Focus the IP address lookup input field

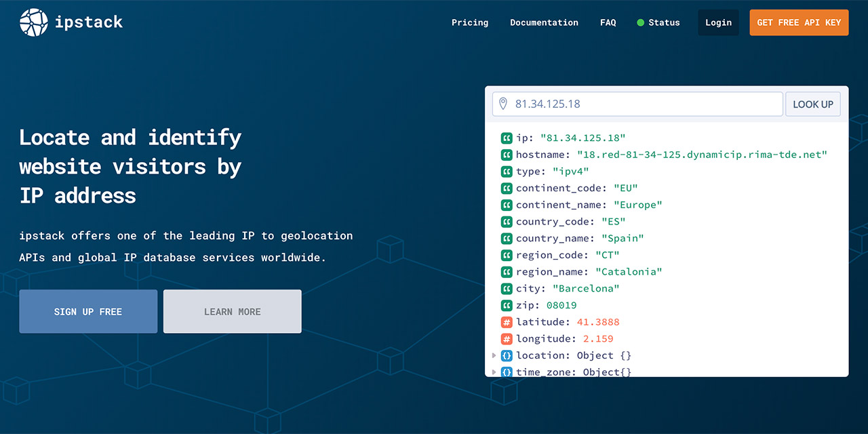(x=637, y=104)
